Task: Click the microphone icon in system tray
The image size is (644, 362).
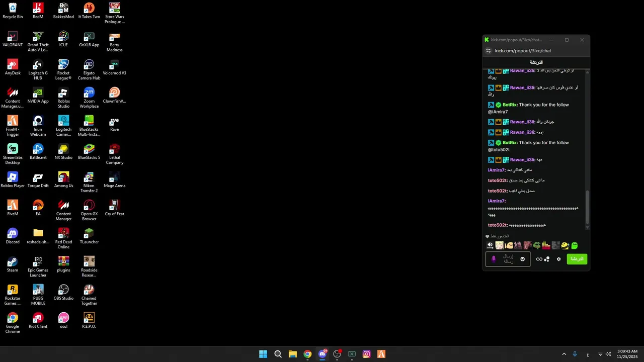Action: click(575, 354)
